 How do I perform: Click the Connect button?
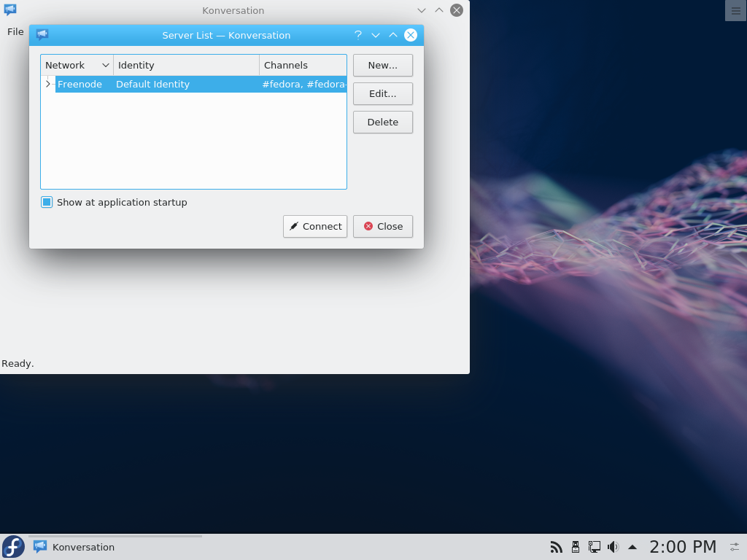[x=315, y=226]
